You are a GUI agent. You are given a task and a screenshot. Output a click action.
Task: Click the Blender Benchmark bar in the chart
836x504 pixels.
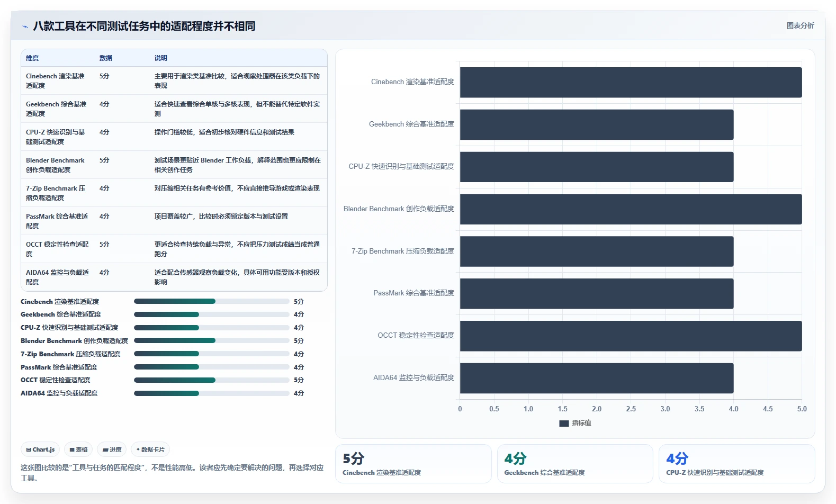click(x=631, y=209)
